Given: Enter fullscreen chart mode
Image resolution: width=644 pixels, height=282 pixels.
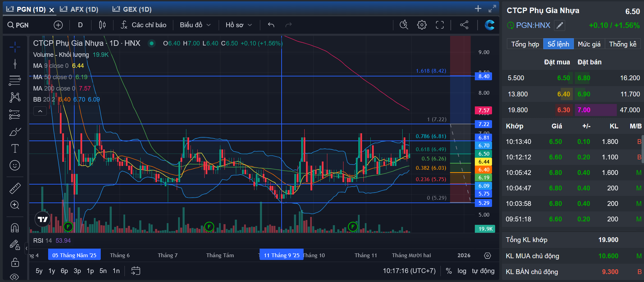Looking at the screenshot, I should pos(440,25).
